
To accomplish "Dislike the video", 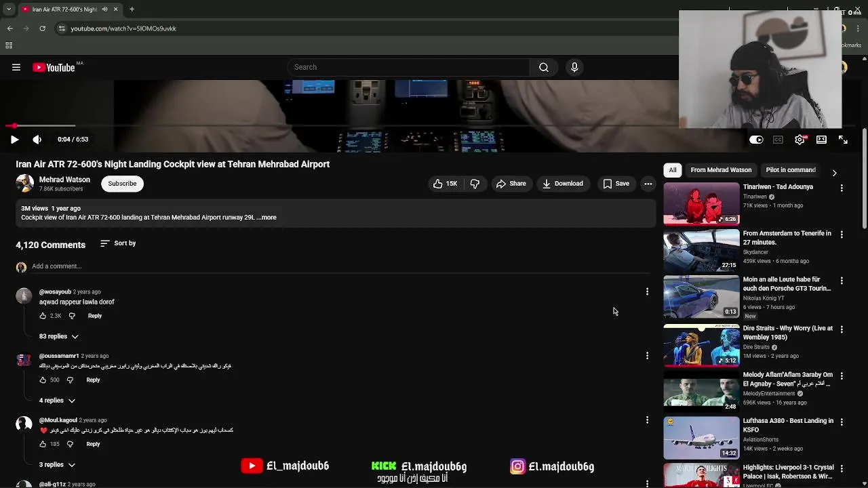I will point(475,184).
